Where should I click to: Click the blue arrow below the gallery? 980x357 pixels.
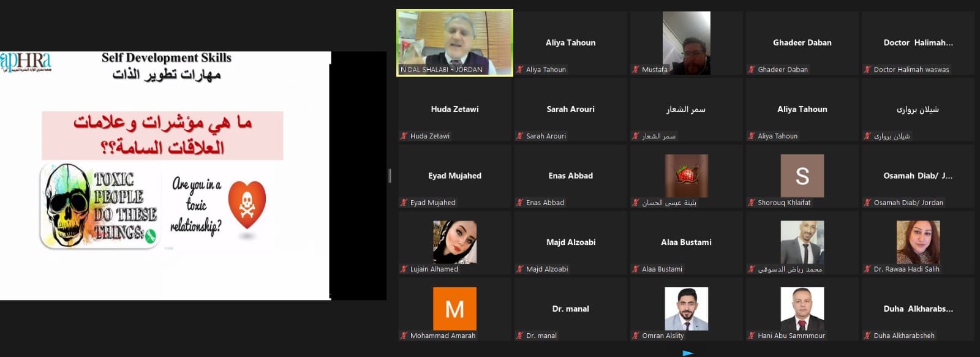click(688, 353)
